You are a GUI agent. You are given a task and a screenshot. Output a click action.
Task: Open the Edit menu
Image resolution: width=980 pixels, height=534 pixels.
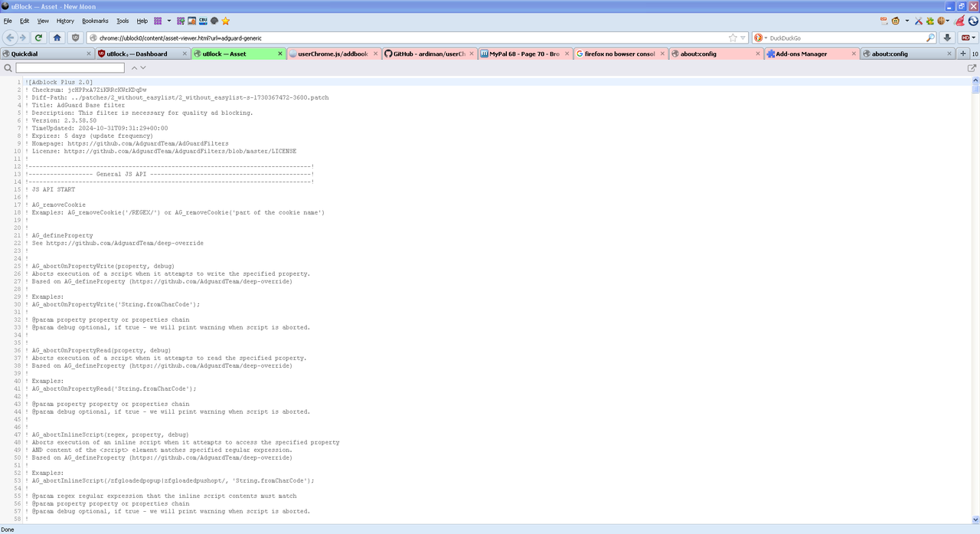24,21
